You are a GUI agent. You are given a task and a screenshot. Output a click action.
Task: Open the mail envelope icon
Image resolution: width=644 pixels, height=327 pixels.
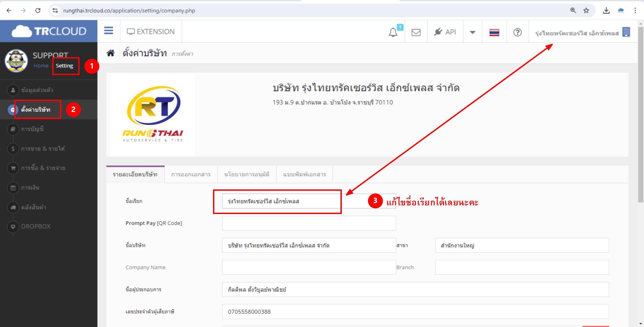coord(416,32)
